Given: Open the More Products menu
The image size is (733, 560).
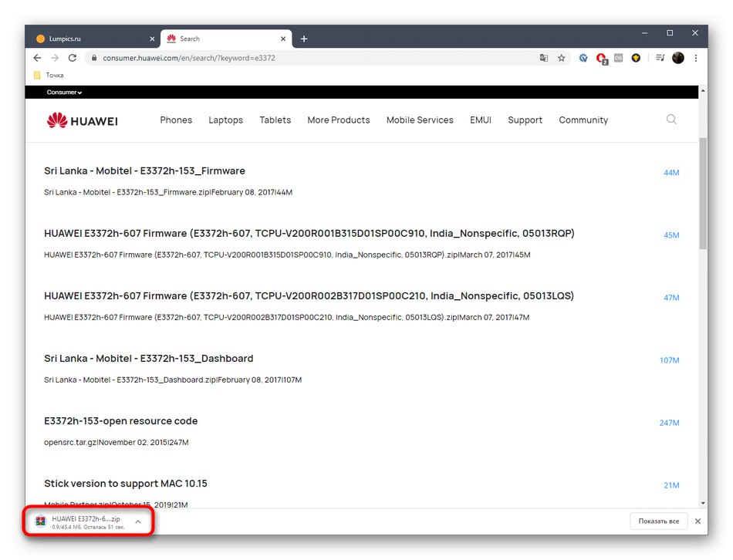Looking at the screenshot, I should [x=339, y=120].
